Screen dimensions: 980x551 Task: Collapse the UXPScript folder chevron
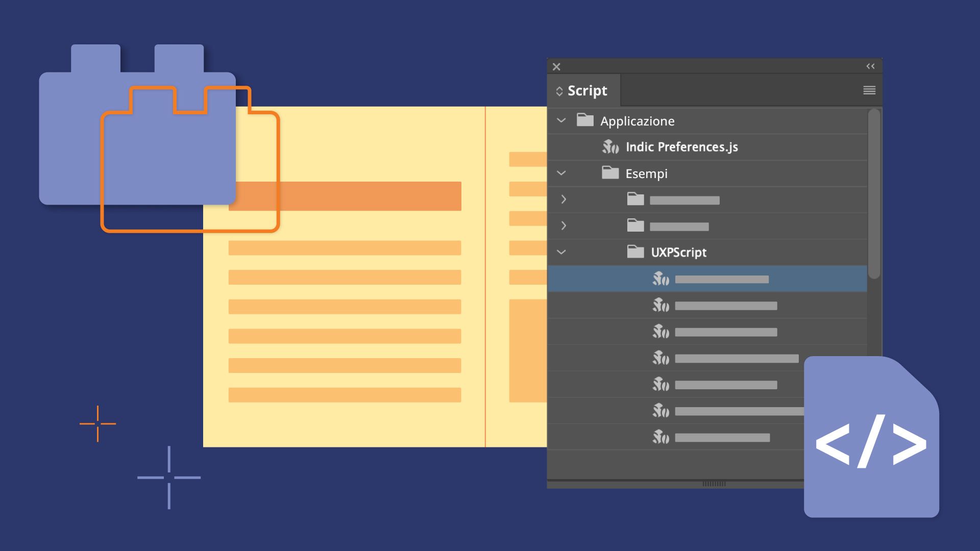[x=561, y=252]
